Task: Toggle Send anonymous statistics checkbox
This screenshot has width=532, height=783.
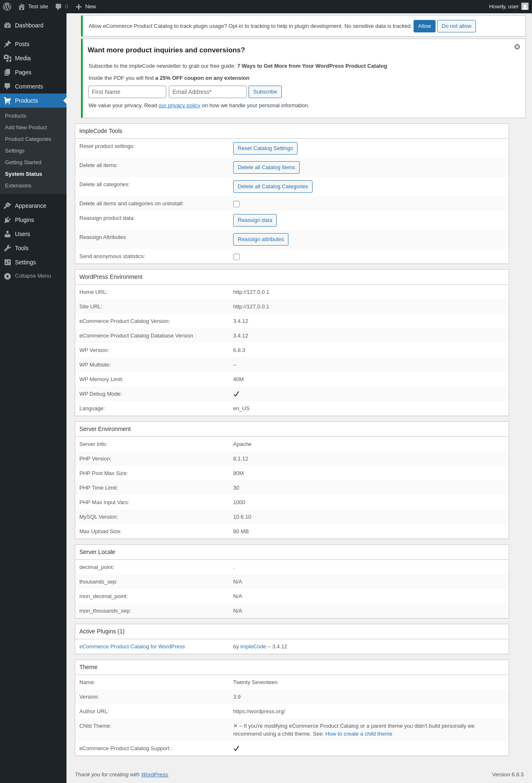Action: (x=236, y=257)
